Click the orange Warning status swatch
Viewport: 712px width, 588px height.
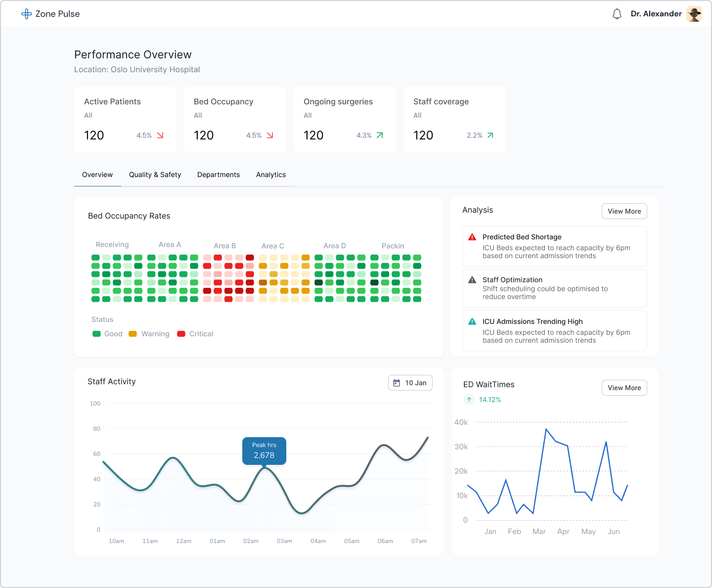(133, 334)
